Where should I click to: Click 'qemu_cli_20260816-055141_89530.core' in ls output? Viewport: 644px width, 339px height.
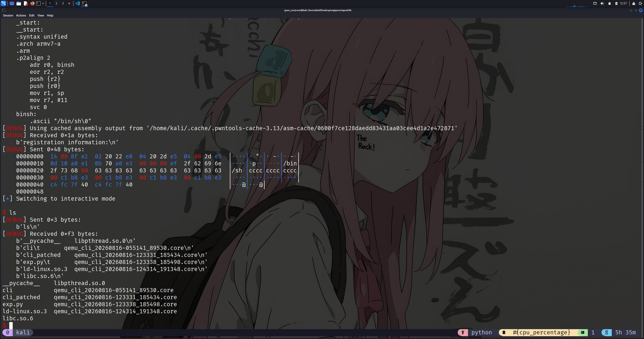click(x=114, y=290)
